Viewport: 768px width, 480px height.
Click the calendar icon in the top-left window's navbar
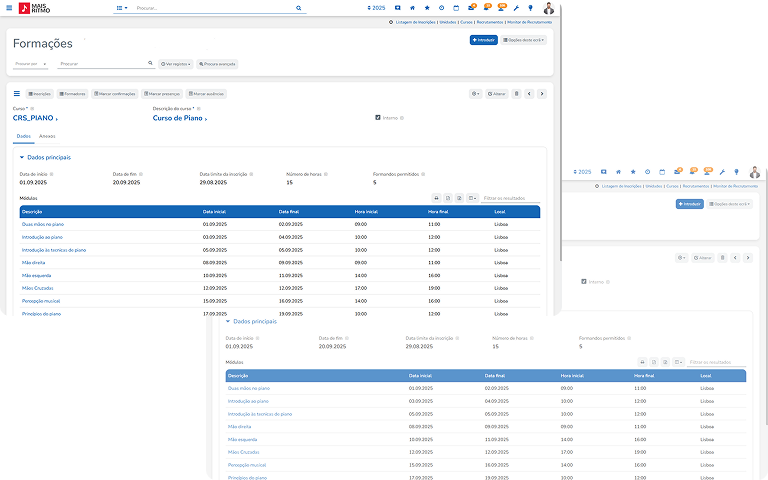point(456,8)
